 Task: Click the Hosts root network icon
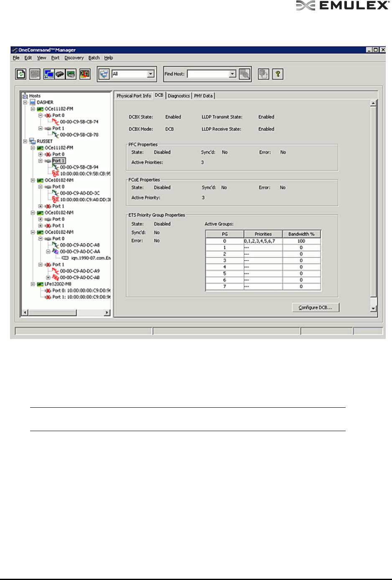25,96
